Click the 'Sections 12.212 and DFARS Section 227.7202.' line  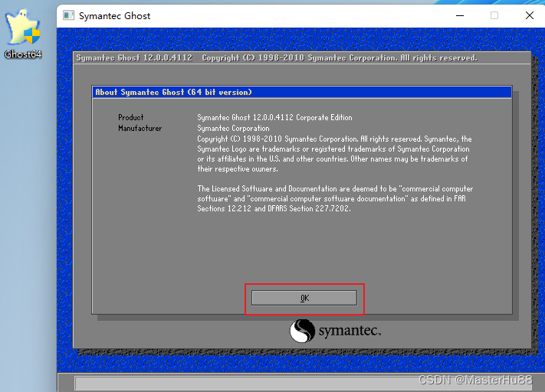pyautogui.click(x=274, y=209)
